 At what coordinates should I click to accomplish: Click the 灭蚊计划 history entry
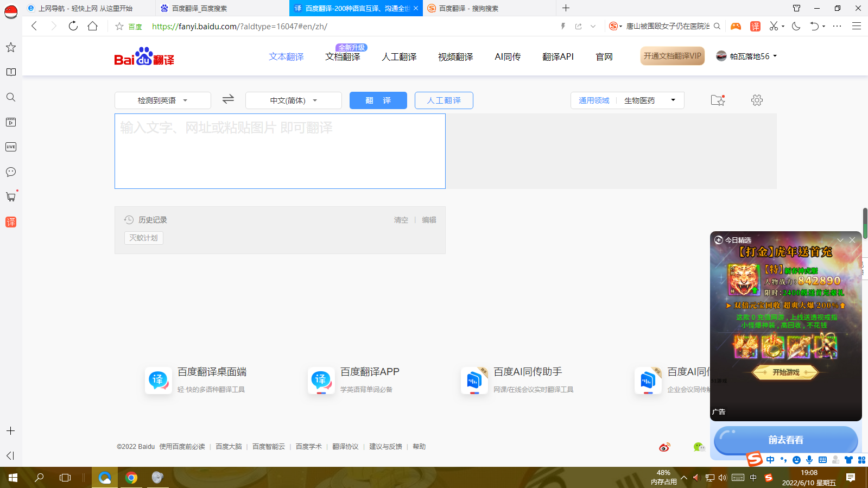coord(144,238)
